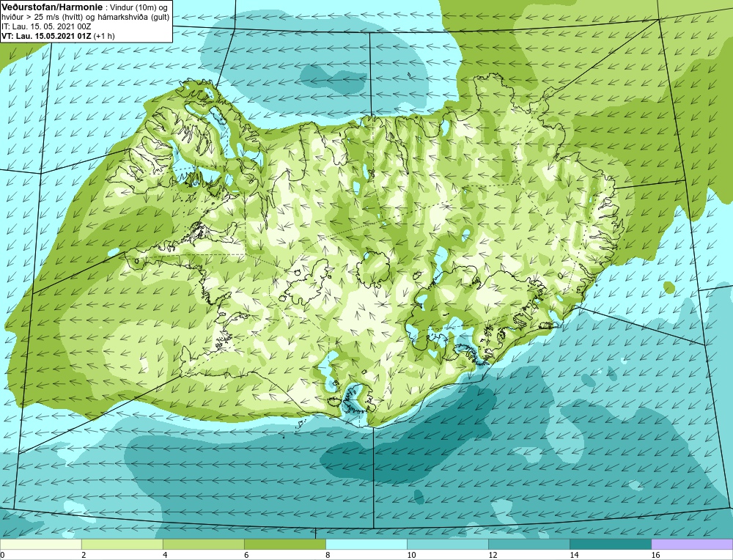Click the olive green 6–8 legend swatch
Viewport: 733px width, 560px height.
[x=284, y=544]
